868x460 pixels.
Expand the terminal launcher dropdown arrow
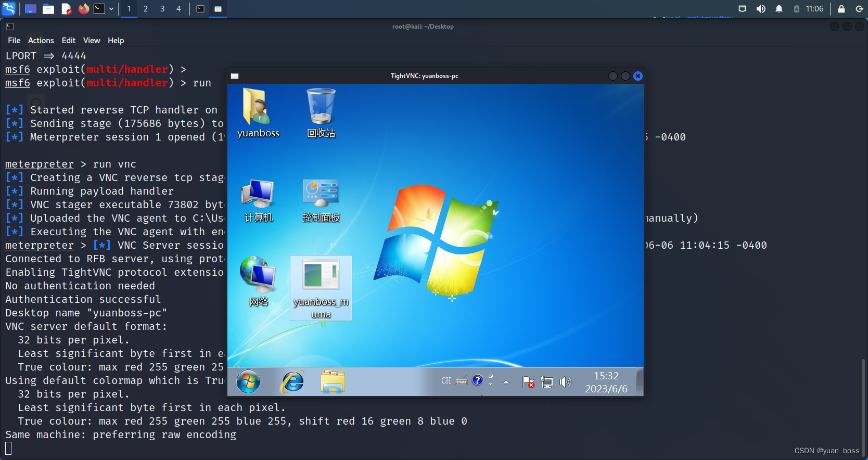[111, 9]
